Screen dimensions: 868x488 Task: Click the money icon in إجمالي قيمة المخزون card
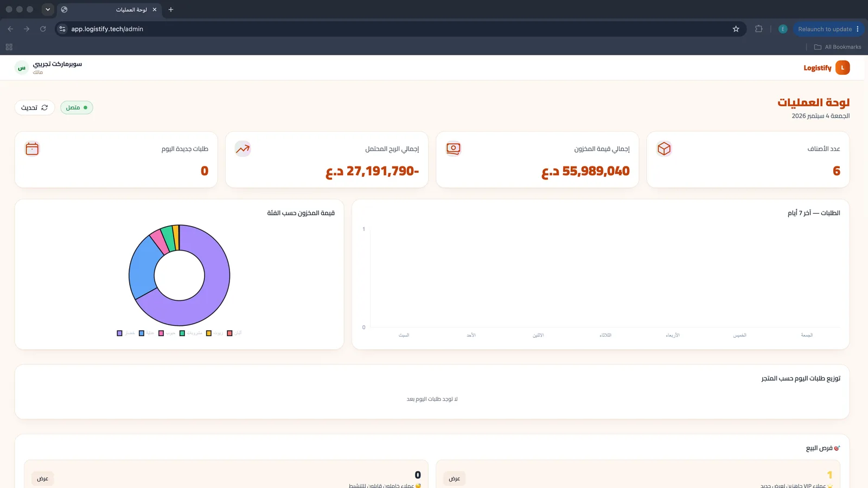click(454, 149)
